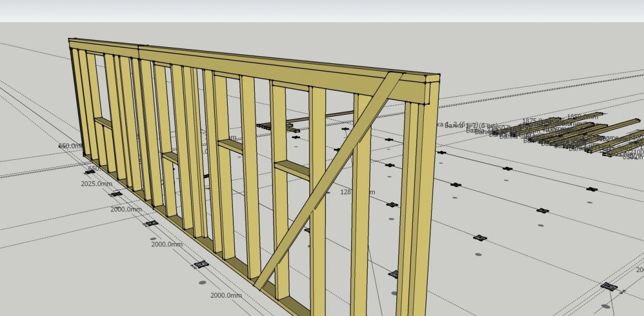This screenshot has width=644, height=316.
Task: Select the foundation pad at bottom right corner
Action: [x=607, y=286]
